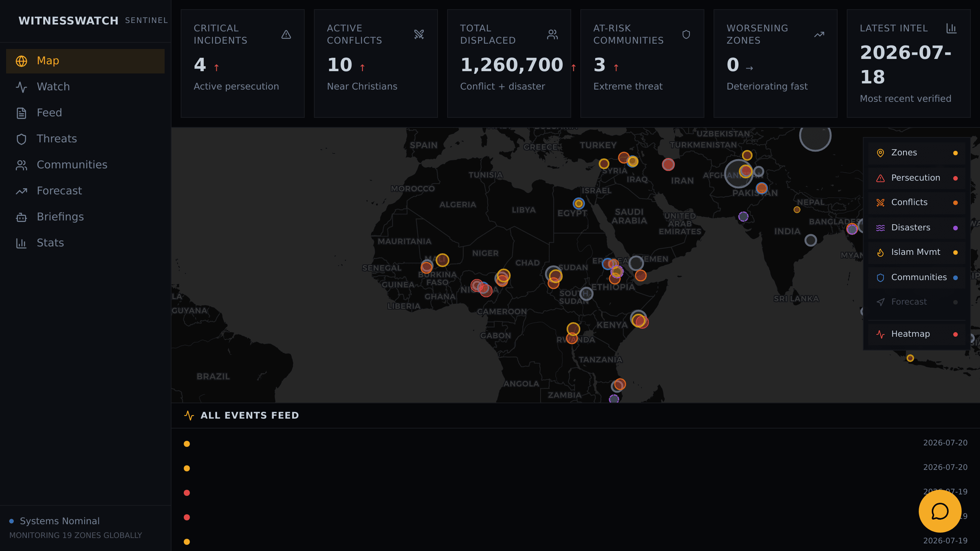Image resolution: width=980 pixels, height=551 pixels.
Task: Click the arrow icon in Forecast layer row
Action: 880,302
